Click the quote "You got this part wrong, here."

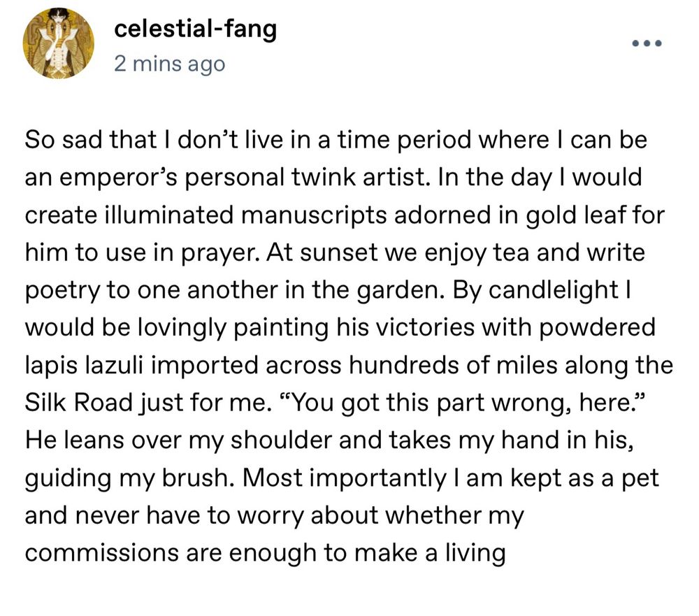pyautogui.click(x=462, y=402)
